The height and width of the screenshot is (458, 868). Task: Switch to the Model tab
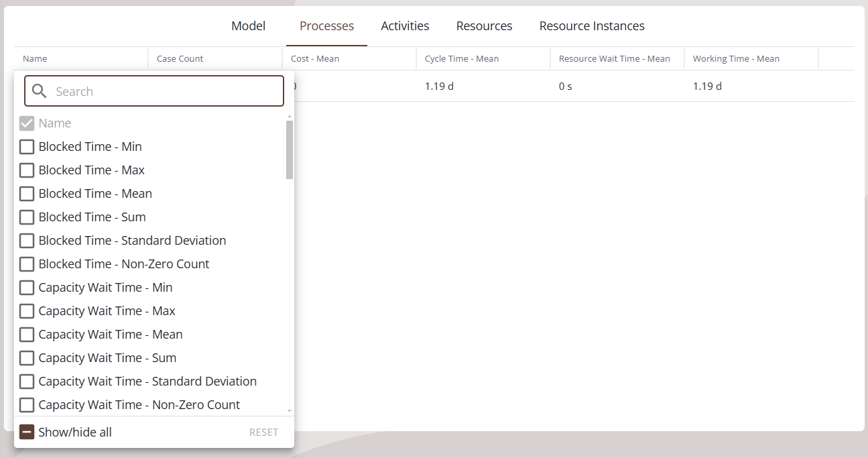(x=248, y=26)
